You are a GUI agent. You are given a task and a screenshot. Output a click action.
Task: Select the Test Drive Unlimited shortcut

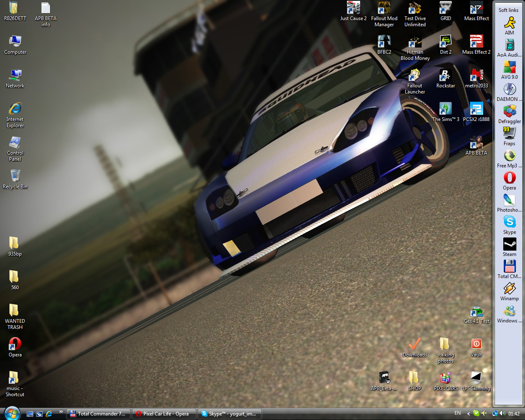coord(415,14)
